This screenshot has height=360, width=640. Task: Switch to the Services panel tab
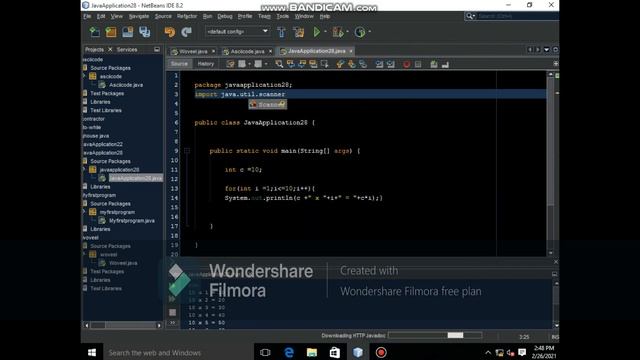click(x=127, y=49)
